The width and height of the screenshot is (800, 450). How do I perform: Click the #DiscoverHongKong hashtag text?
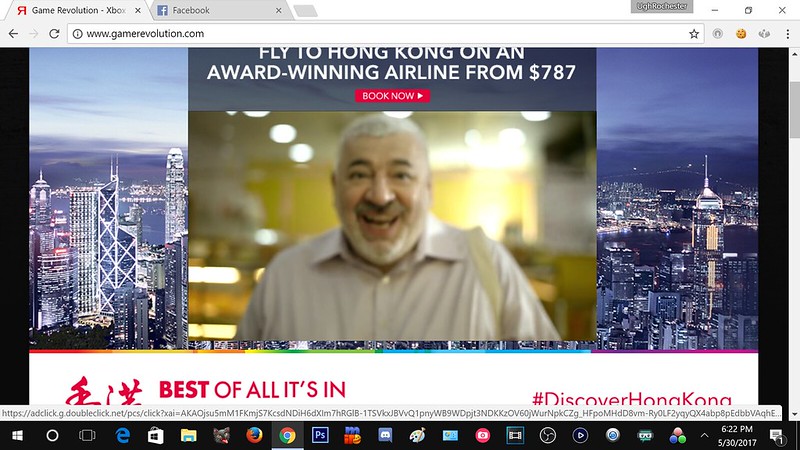tap(632, 399)
